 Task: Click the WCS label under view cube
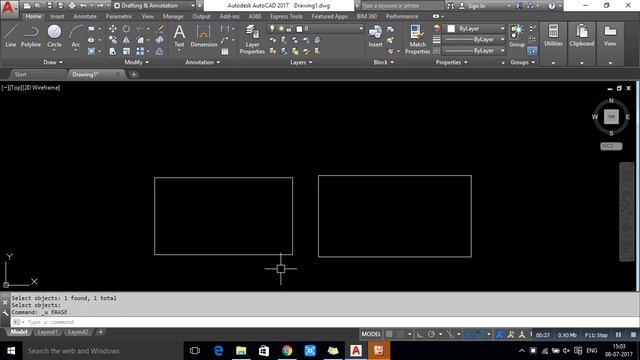pyautogui.click(x=611, y=146)
